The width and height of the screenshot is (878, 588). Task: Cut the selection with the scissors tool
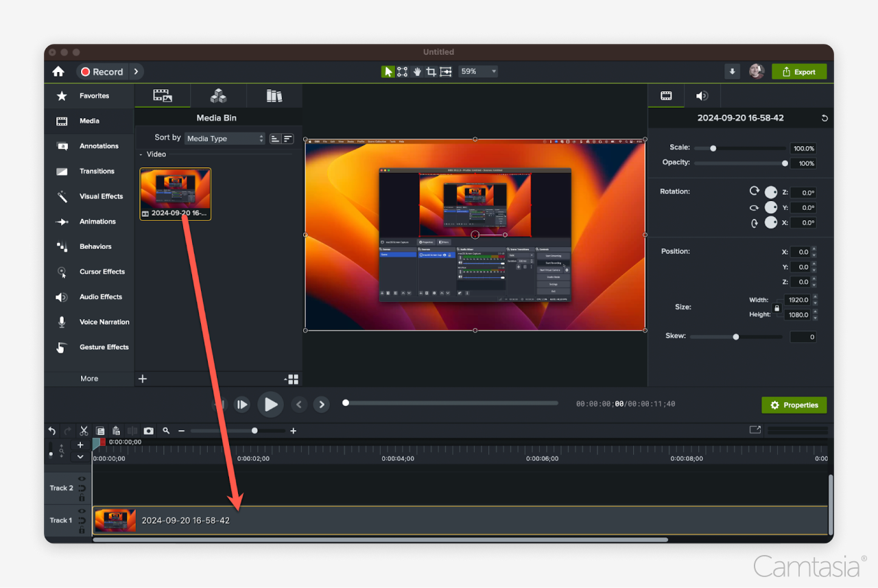click(x=84, y=430)
